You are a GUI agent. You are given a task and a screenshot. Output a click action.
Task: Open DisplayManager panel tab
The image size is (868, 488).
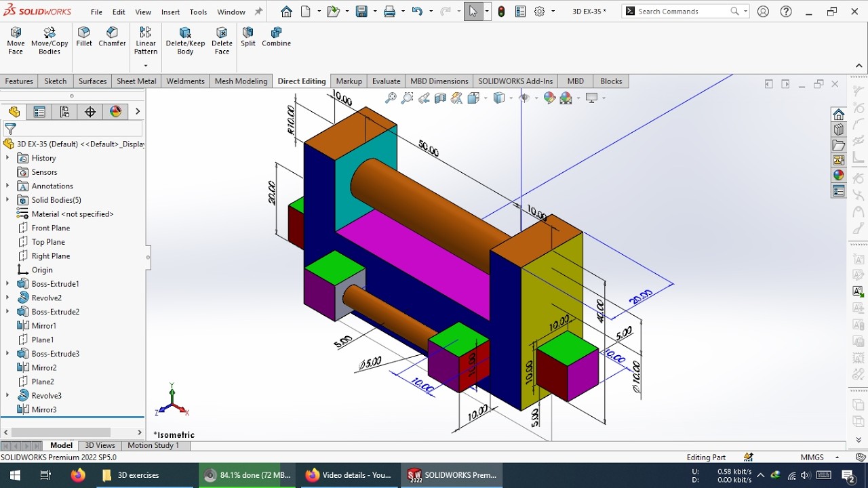[116, 112]
